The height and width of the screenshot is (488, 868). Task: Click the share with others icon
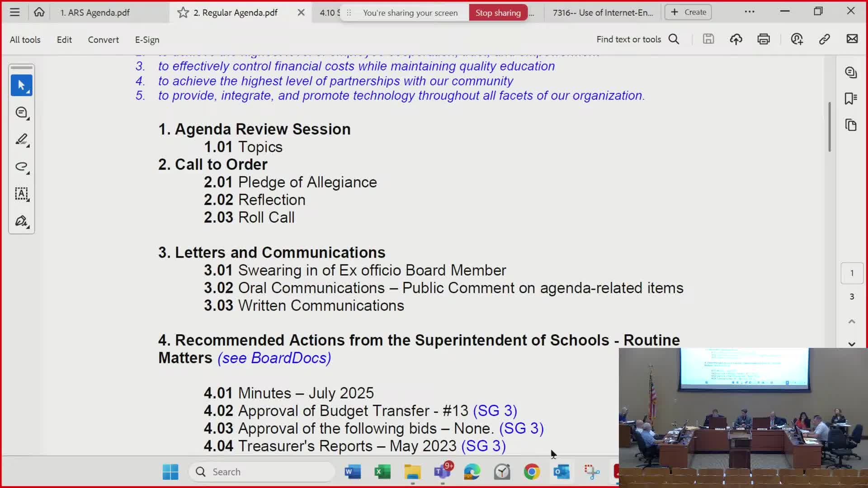pyautogui.click(x=797, y=39)
